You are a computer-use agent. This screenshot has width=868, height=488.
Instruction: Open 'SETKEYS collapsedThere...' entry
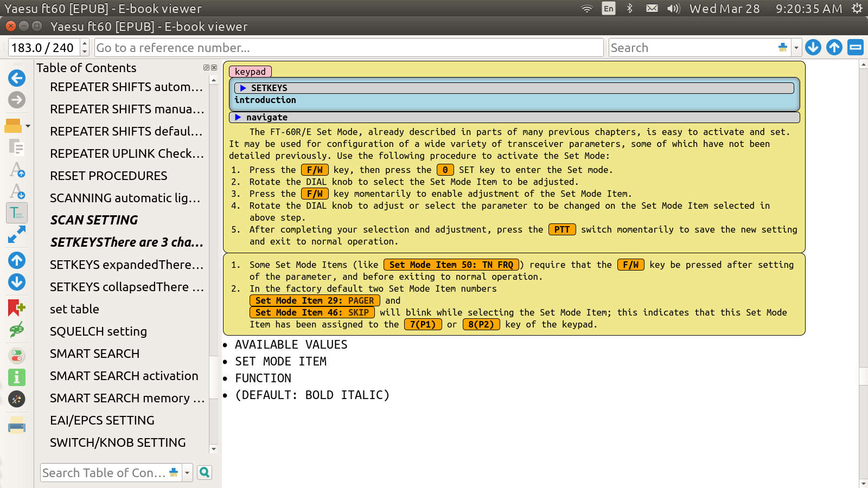point(127,287)
